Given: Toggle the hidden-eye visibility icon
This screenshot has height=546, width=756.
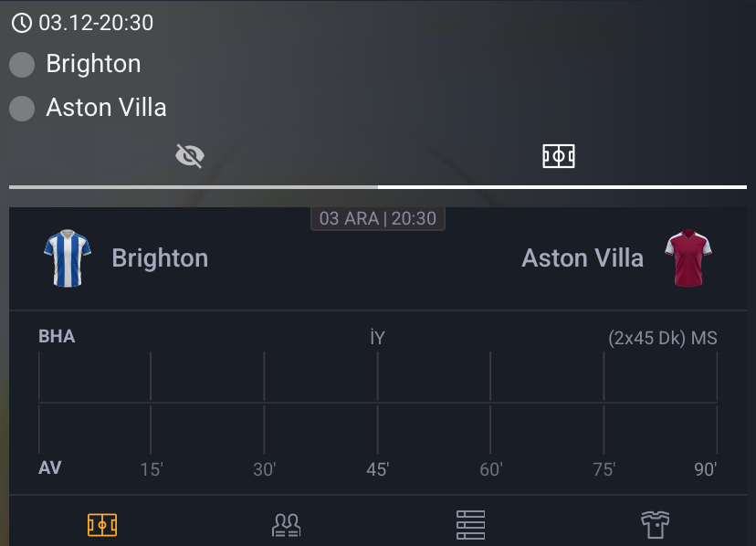Looking at the screenshot, I should pos(189,155).
